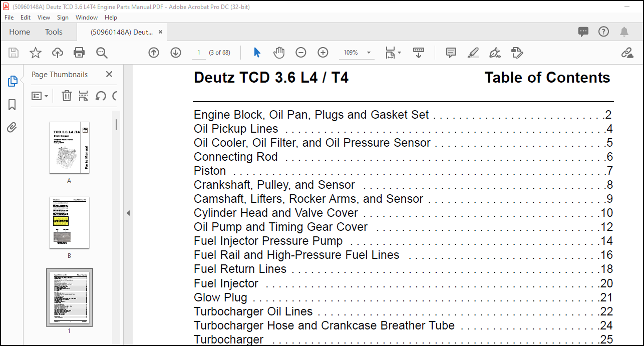This screenshot has width=644, height=346.
Task: Click the cloud upload icon
Action: click(58, 53)
